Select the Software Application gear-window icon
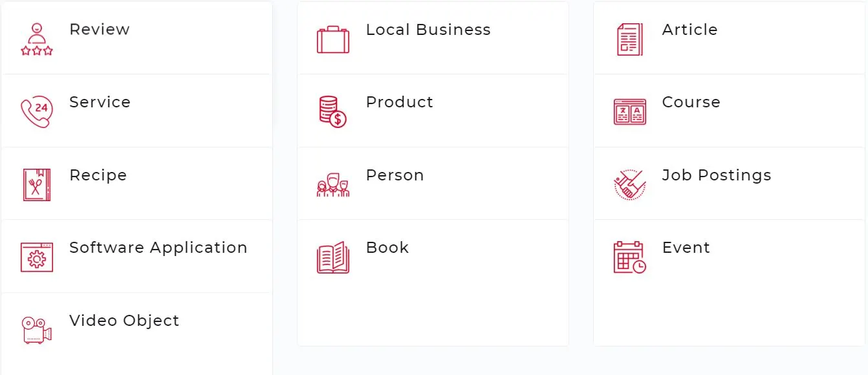Viewport: 868px width, 375px height. tap(37, 255)
